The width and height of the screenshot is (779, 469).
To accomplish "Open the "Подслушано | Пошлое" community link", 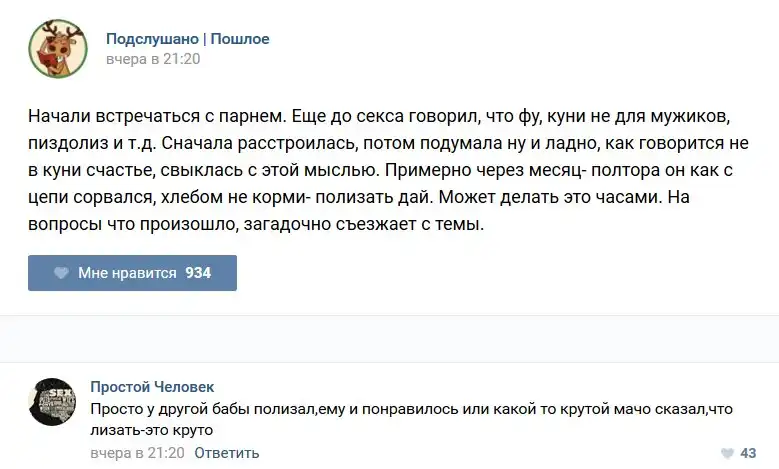I will point(187,39).
